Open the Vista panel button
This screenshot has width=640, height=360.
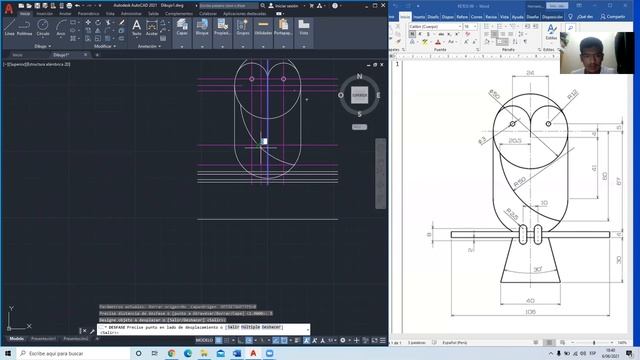click(x=304, y=28)
